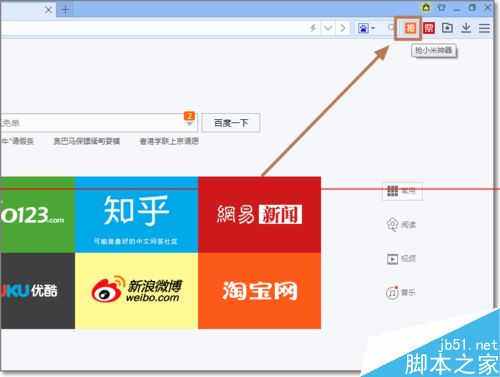Click the red 票 ticket extension icon
Viewport: 500px width, 377px height.
coord(429,28)
